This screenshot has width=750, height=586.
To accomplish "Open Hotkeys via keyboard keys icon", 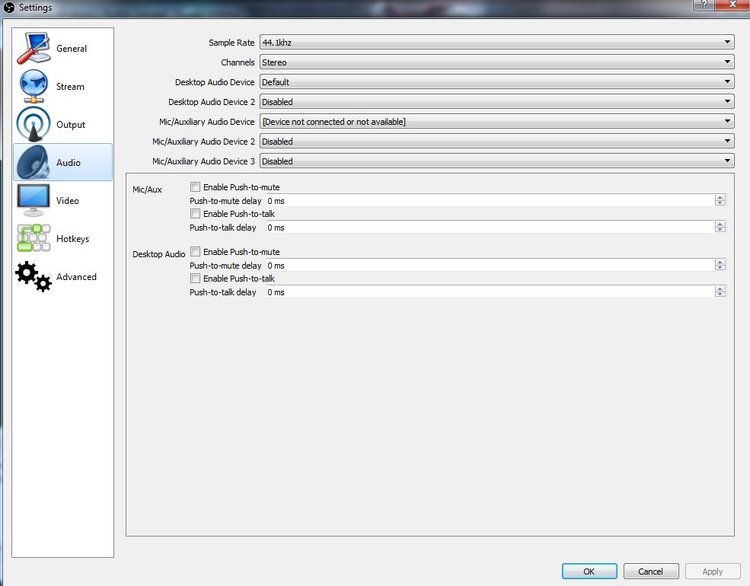I will [x=33, y=238].
